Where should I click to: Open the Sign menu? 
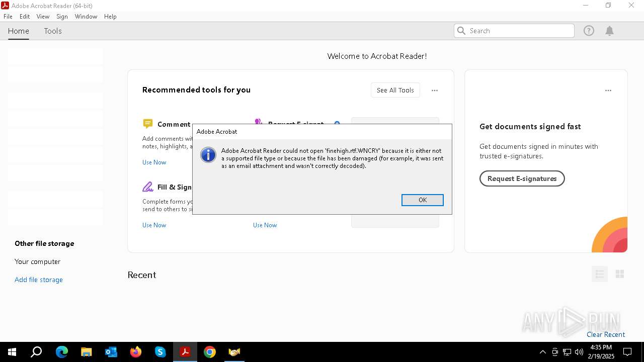coord(62,17)
